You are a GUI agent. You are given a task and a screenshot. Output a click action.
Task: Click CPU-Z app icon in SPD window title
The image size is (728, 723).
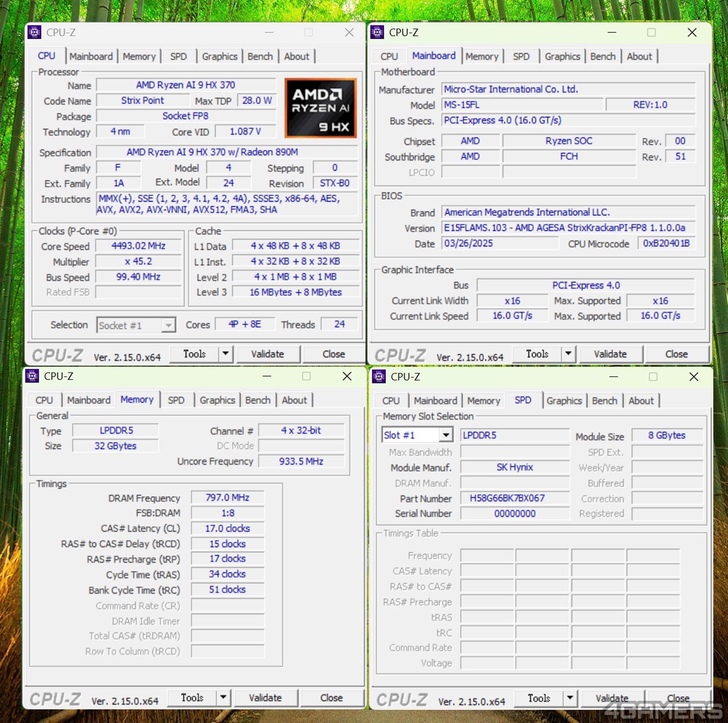pyautogui.click(x=379, y=376)
